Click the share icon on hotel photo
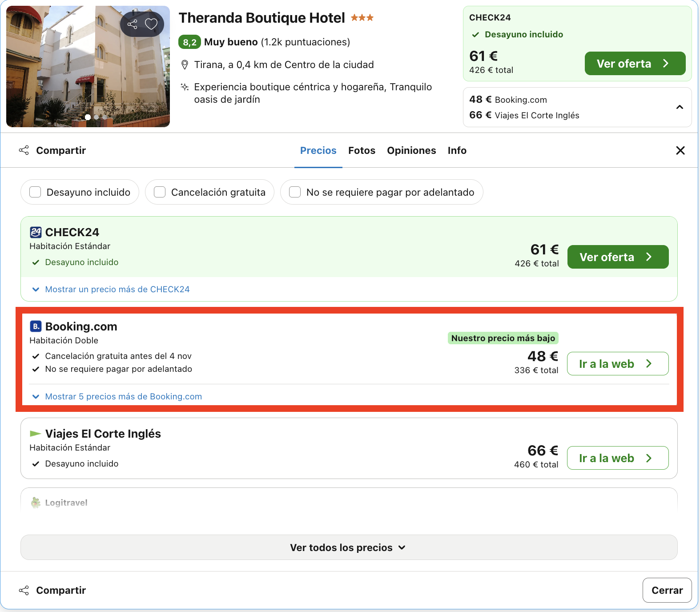This screenshot has width=700, height=612. coord(132,24)
